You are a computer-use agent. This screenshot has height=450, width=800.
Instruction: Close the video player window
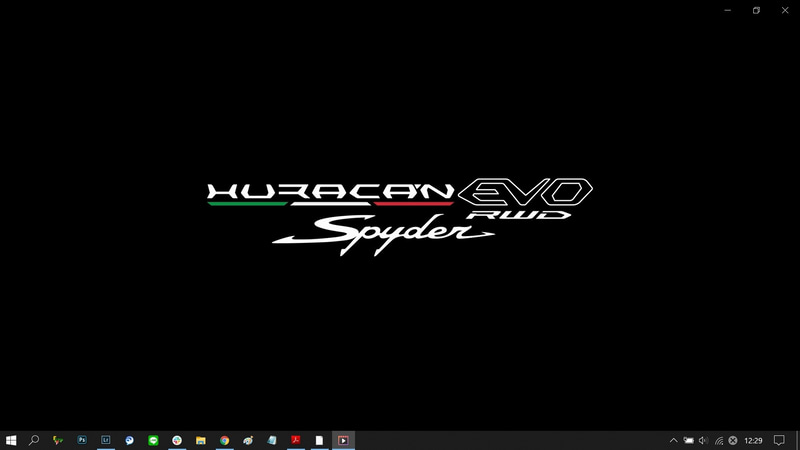785,10
